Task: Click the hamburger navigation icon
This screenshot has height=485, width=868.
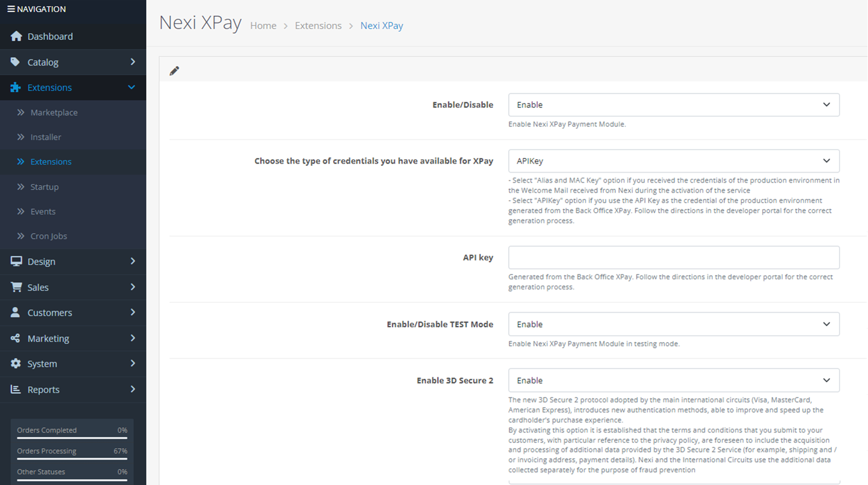Action: tap(11, 9)
